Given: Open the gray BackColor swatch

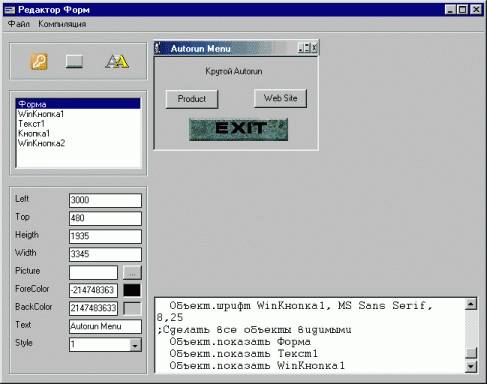Looking at the screenshot, I should [132, 308].
